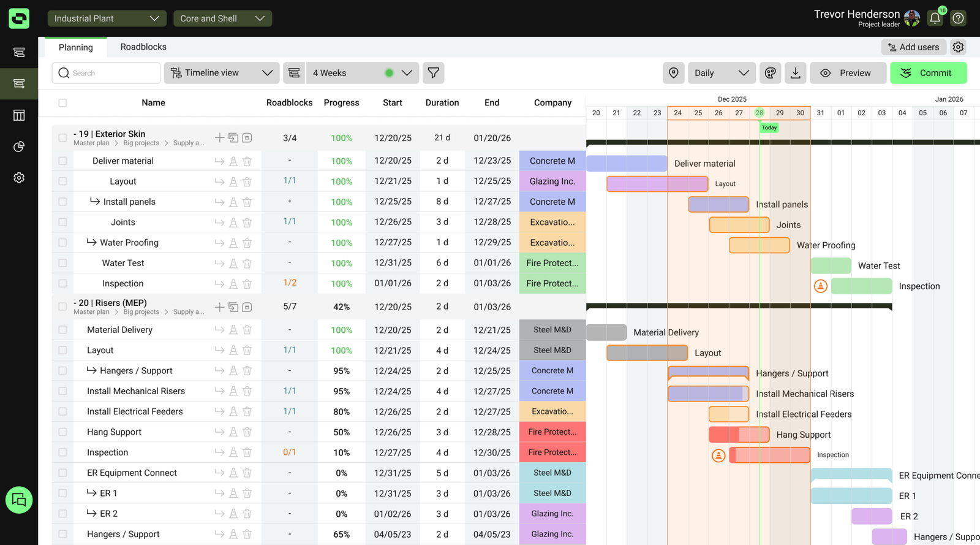This screenshot has width=980, height=545.
Task: Collapse the 19 Exterior Skin group
Action: 75,134
